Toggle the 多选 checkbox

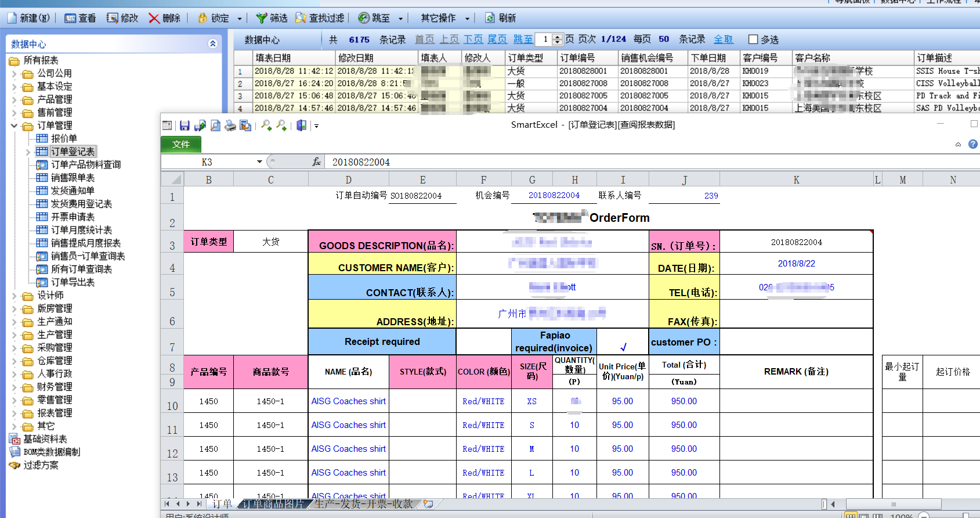tap(753, 39)
